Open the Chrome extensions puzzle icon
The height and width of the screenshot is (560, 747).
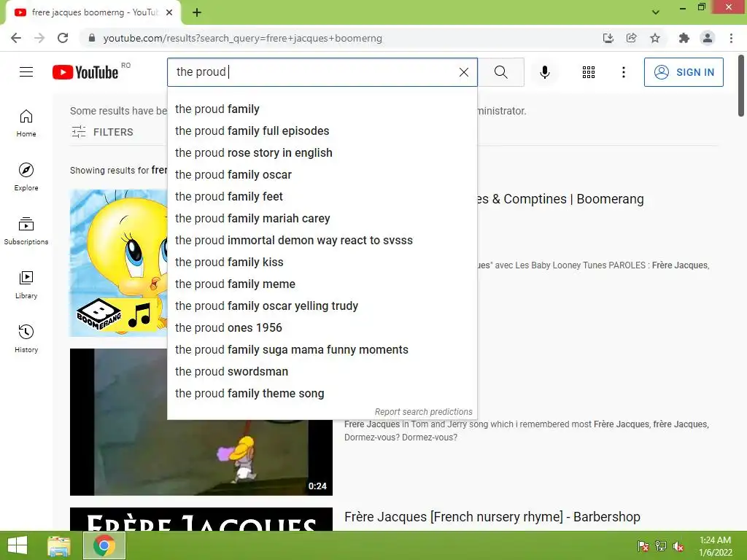point(684,38)
